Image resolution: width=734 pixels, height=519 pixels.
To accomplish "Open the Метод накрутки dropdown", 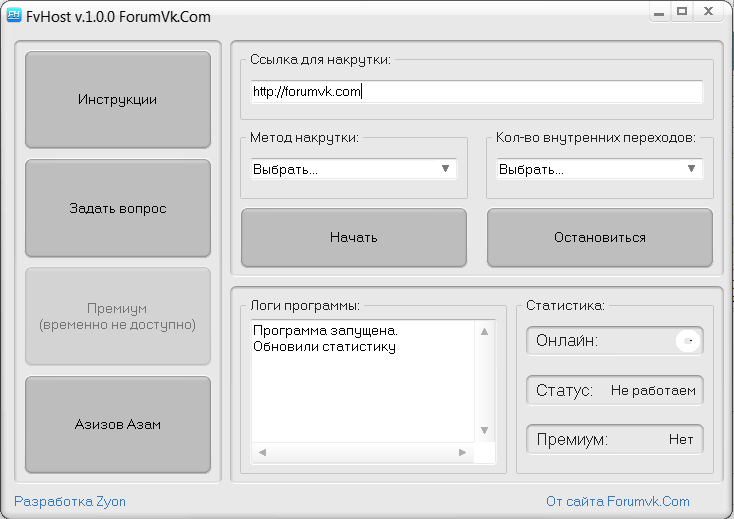I will [x=354, y=169].
